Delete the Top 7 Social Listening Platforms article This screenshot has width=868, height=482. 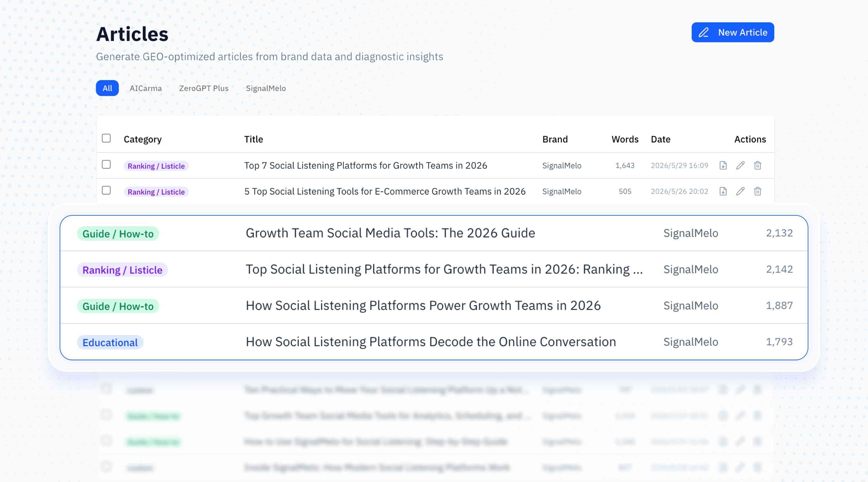(x=757, y=165)
